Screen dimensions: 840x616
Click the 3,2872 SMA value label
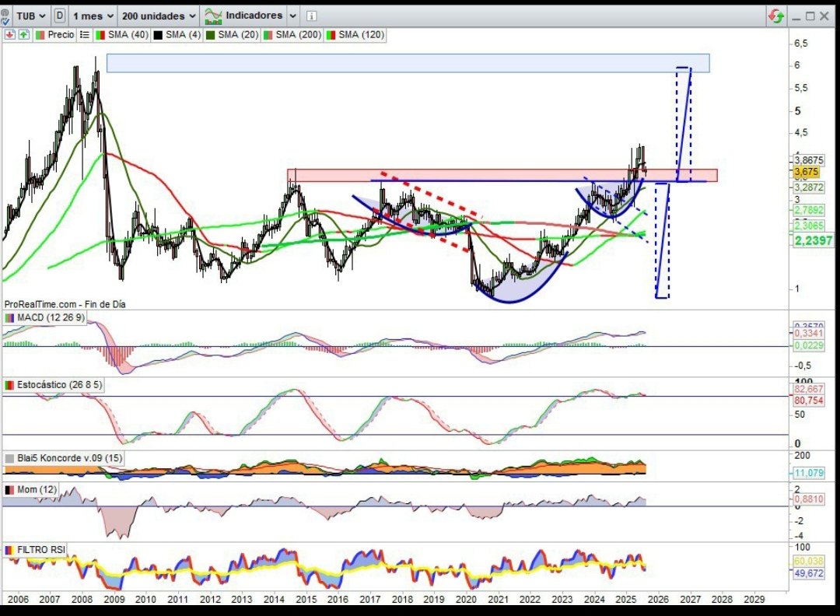[808, 187]
